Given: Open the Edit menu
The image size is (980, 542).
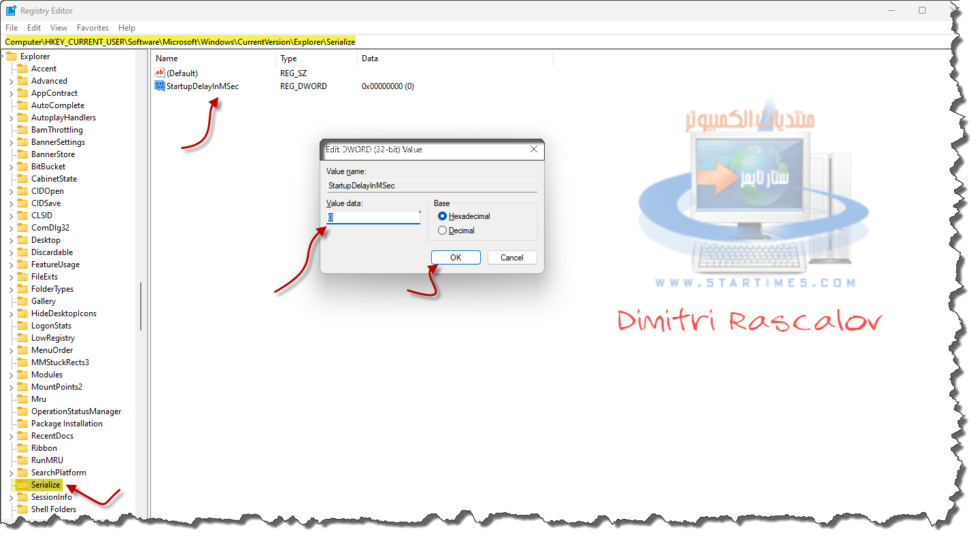Looking at the screenshot, I should (x=34, y=28).
